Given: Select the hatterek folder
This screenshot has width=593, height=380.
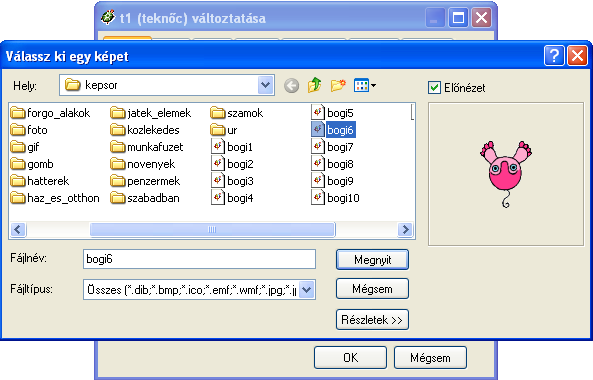Looking at the screenshot, I should pos(40,181).
